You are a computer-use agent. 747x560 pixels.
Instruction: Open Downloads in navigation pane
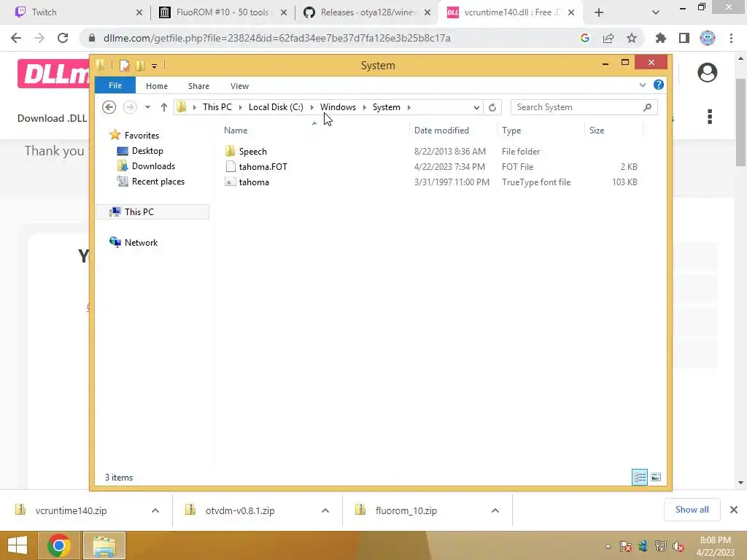(x=153, y=166)
